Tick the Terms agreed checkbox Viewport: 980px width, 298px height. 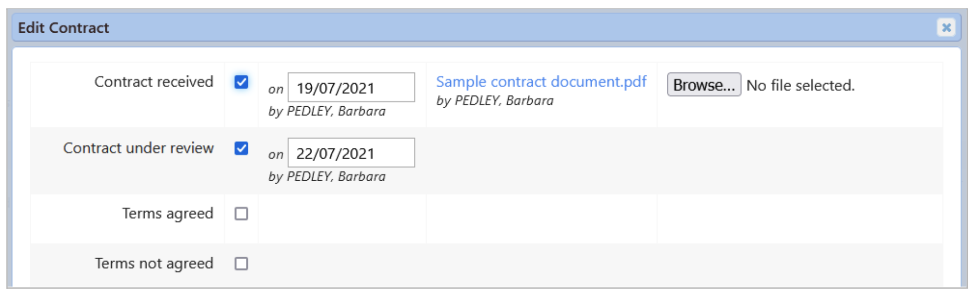(x=241, y=214)
